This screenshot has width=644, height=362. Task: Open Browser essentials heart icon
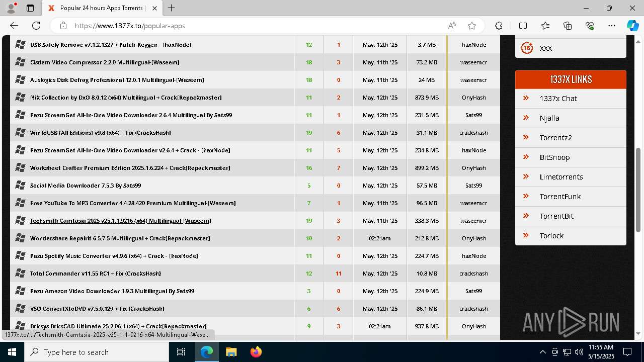pos(590,26)
